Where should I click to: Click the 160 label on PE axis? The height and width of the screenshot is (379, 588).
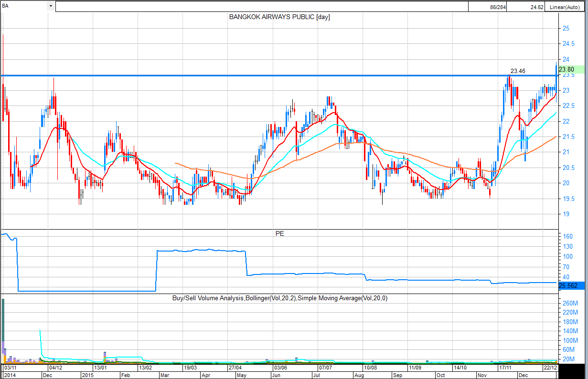click(x=567, y=236)
